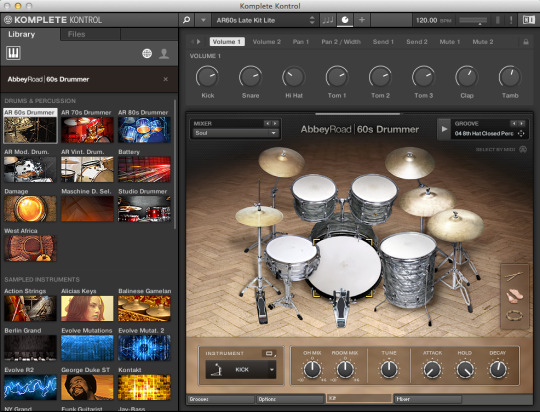Select the Volume 2 parameter page
The height and width of the screenshot is (412, 540).
click(x=267, y=42)
